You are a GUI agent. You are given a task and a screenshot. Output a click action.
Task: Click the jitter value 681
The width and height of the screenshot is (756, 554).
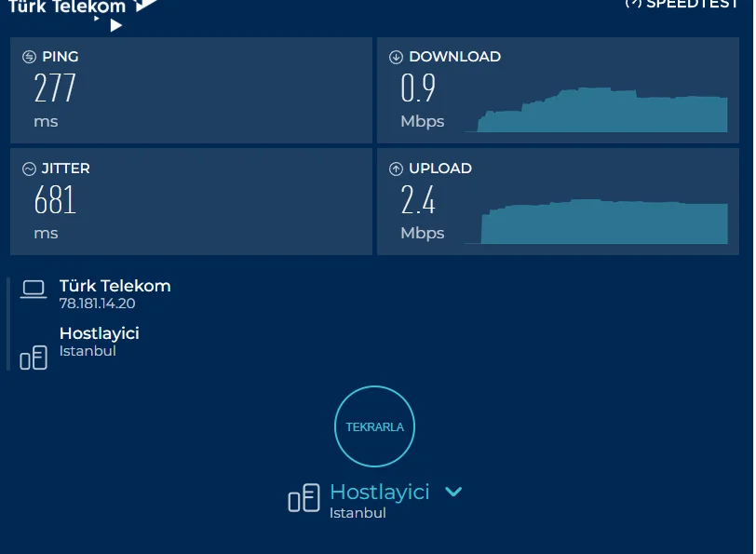pyautogui.click(x=55, y=200)
